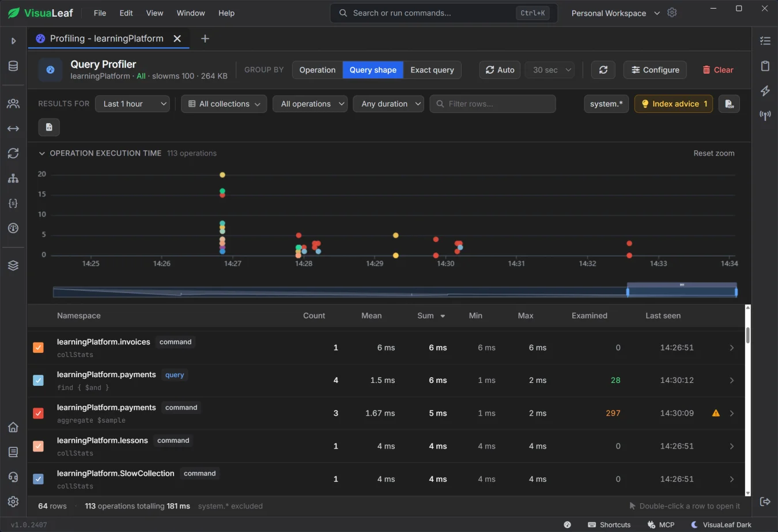Open the 30 sec interval dropdown
The height and width of the screenshot is (532, 778).
click(x=550, y=70)
